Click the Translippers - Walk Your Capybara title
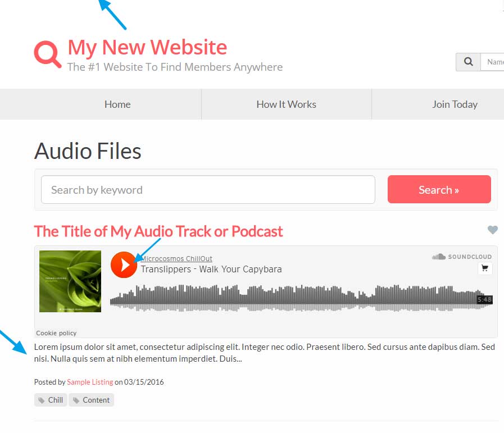The width and height of the screenshot is (504, 433). coord(211,269)
